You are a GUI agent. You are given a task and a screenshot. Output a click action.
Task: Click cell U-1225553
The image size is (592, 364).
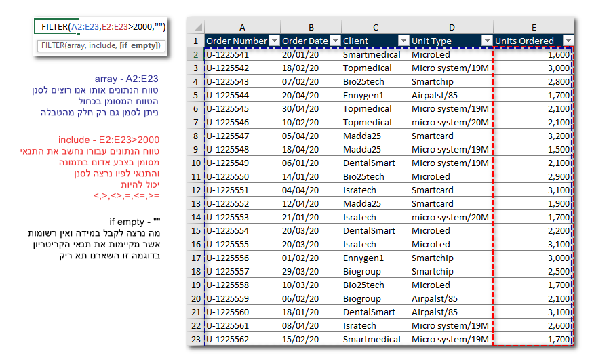242,218
